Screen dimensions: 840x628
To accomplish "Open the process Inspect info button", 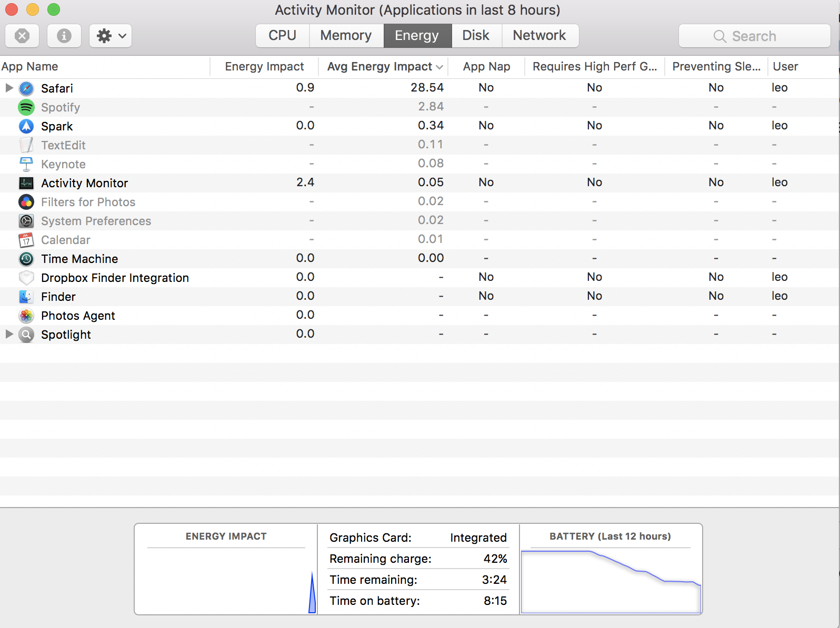I will pos(64,36).
